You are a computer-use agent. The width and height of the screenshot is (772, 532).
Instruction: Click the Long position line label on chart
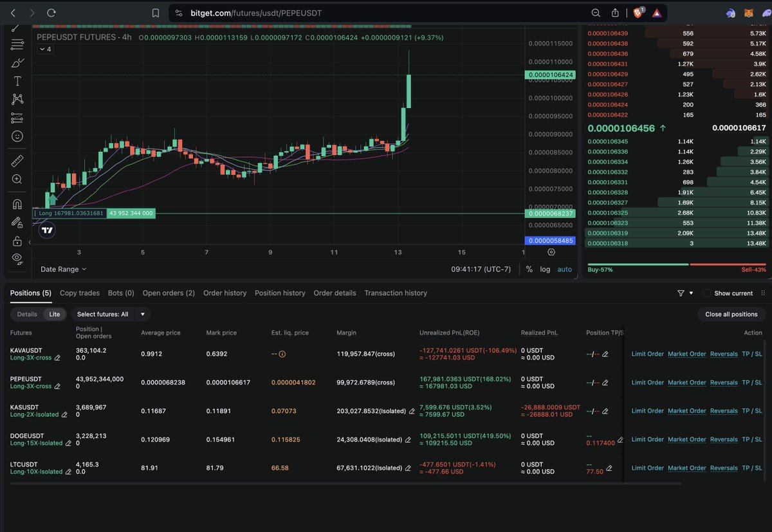point(69,213)
